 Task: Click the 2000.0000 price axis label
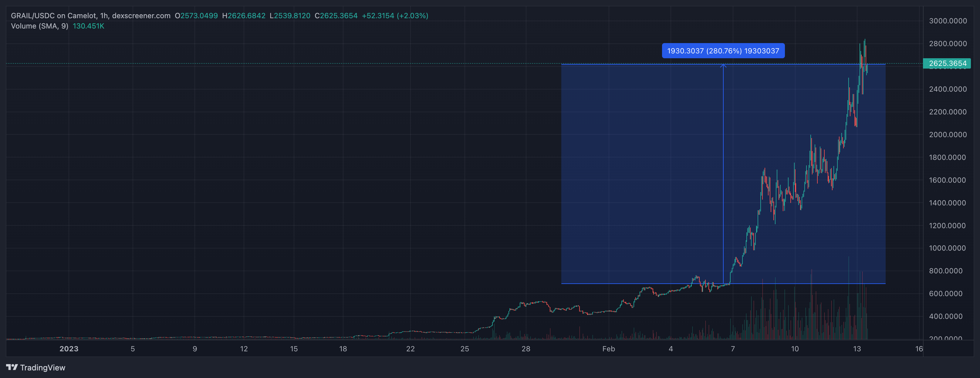click(x=948, y=135)
